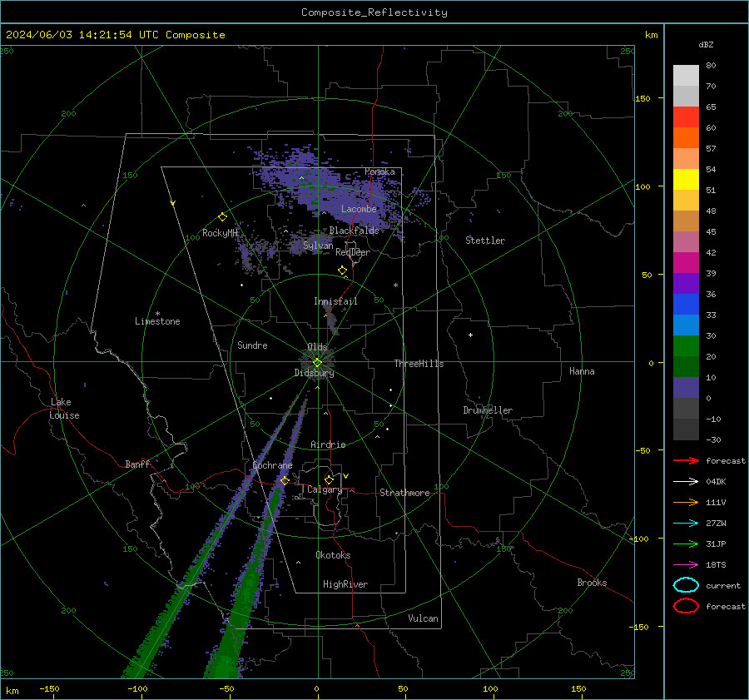Click the Brooks label

[x=592, y=583]
